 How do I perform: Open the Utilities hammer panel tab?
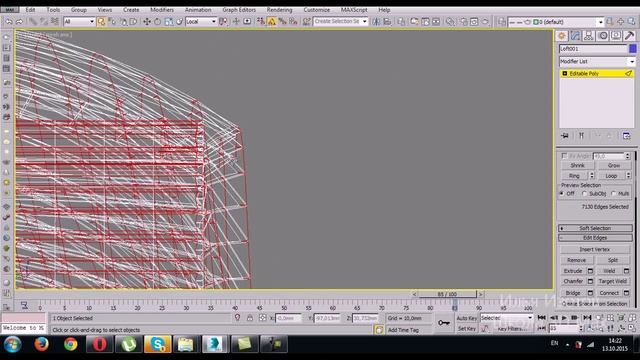pos(629,36)
